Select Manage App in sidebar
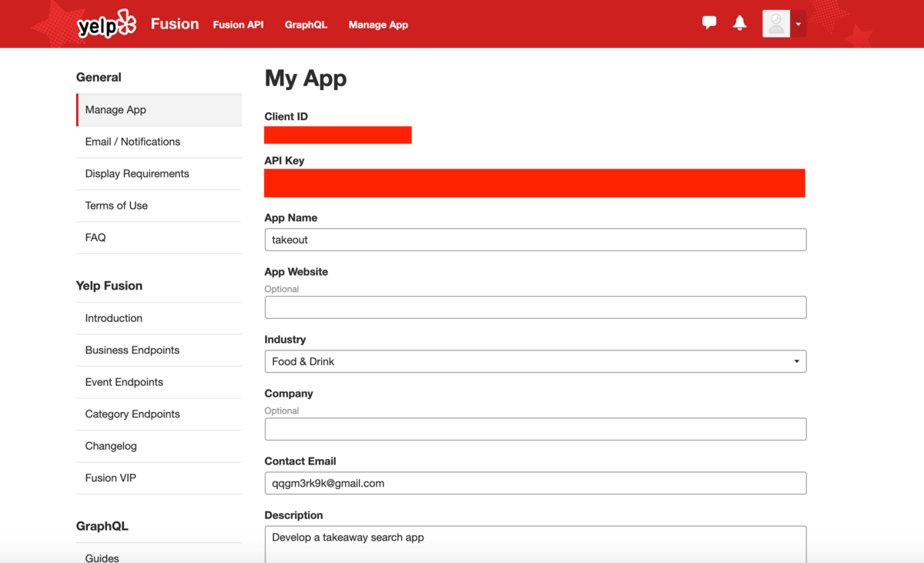The image size is (924, 563). [x=159, y=109]
